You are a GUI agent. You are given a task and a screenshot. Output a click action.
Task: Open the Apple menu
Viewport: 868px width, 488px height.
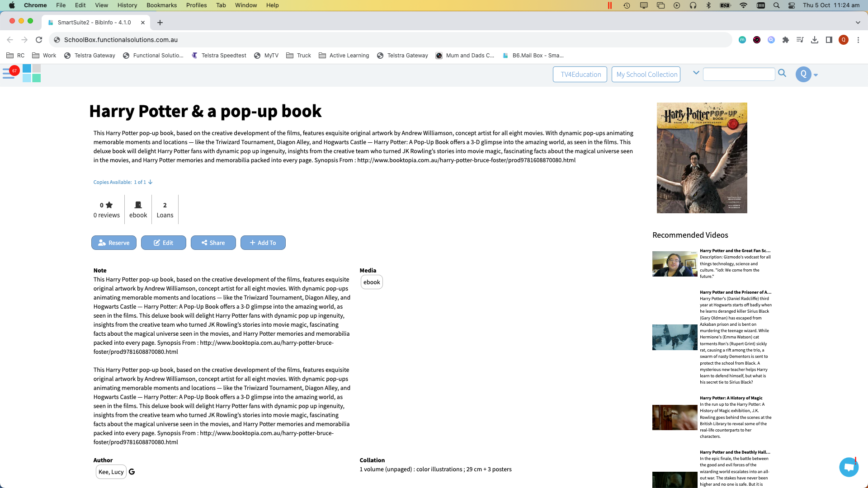pos(12,5)
